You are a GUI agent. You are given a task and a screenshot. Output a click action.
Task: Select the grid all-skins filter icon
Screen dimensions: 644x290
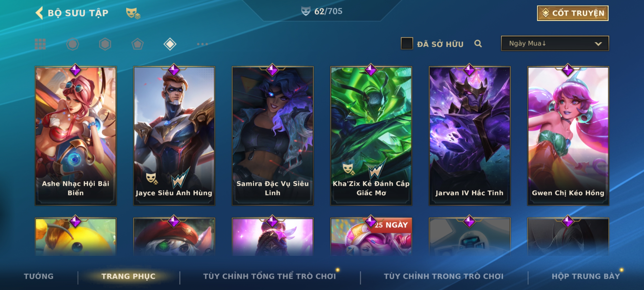pos(40,44)
